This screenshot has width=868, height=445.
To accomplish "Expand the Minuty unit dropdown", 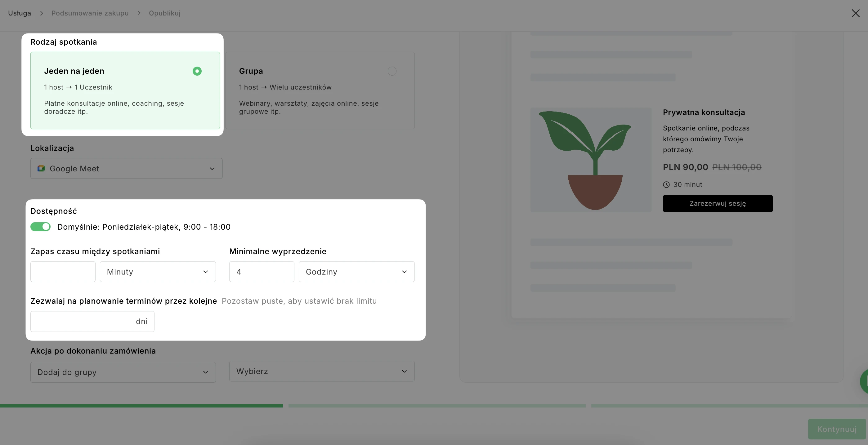I will (158, 272).
